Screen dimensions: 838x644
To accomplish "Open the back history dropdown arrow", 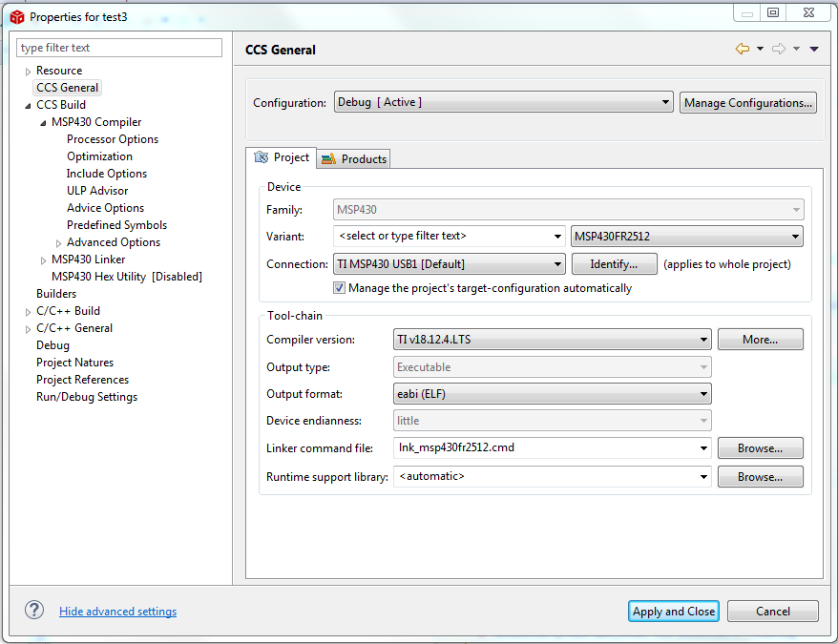I will (x=760, y=50).
